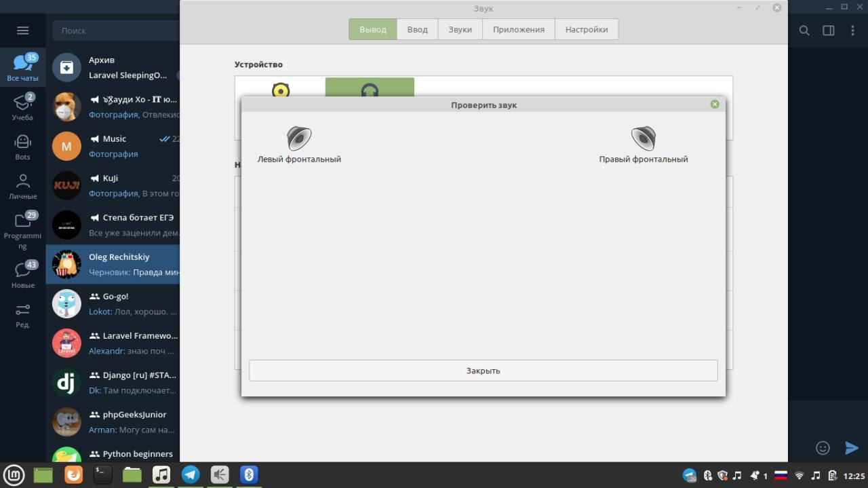Click the 12:25 panel clock
This screenshot has width=868, height=488.
click(x=854, y=475)
